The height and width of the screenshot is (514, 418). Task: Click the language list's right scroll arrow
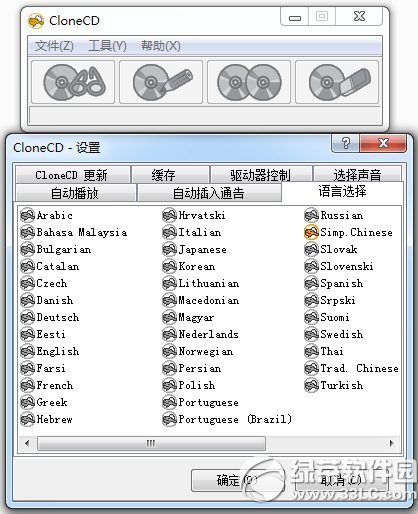coord(392,443)
